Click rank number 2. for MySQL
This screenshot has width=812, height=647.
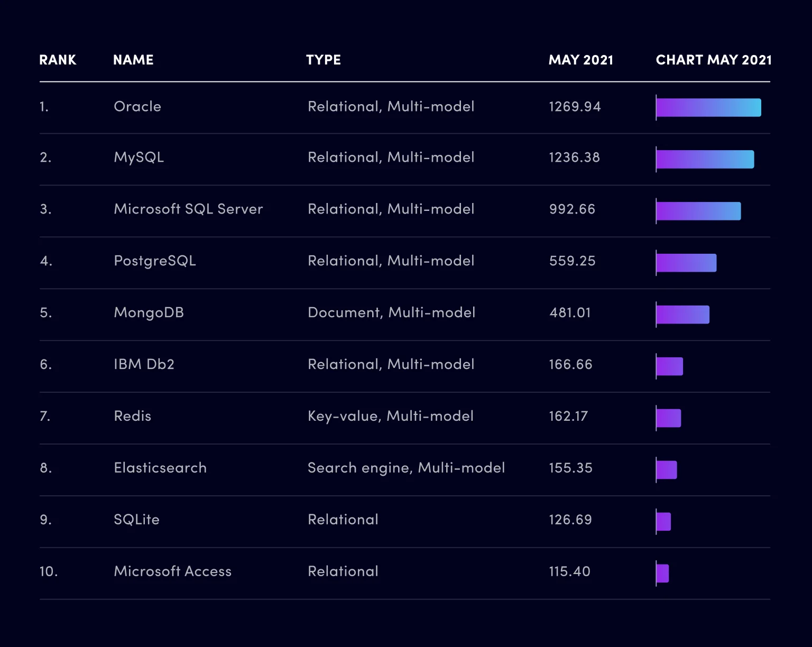pyautogui.click(x=45, y=158)
